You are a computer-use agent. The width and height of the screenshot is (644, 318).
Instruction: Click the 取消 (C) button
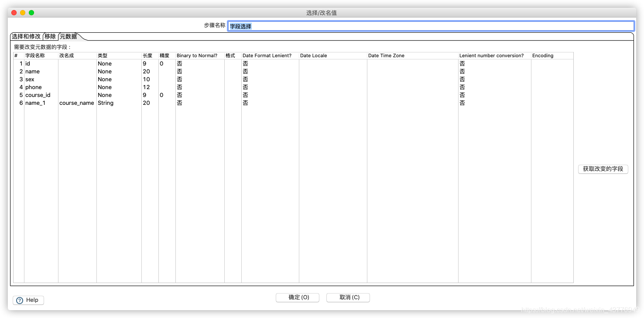(348, 297)
